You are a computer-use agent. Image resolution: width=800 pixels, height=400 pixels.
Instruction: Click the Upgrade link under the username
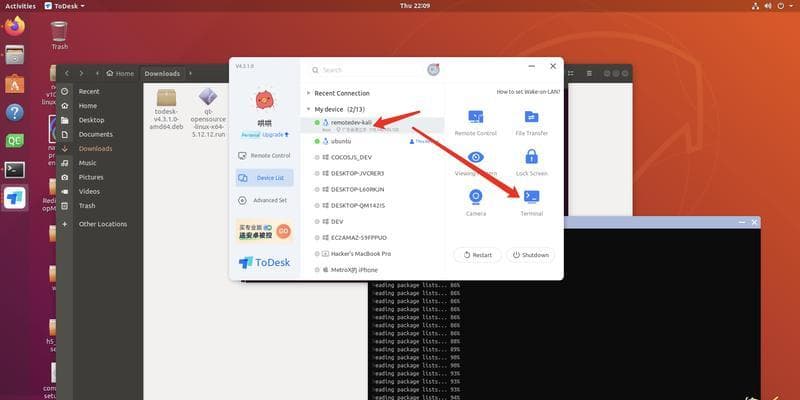pyautogui.click(x=276, y=135)
